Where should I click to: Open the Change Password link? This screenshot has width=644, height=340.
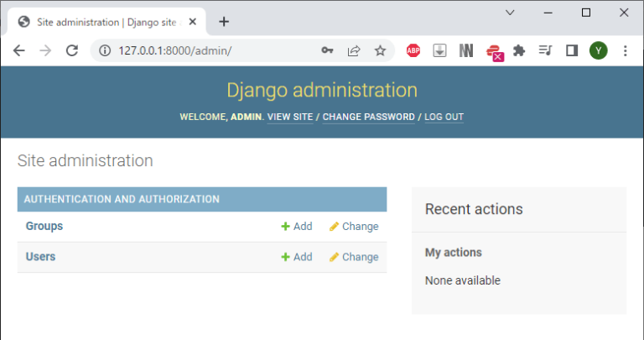[368, 117]
